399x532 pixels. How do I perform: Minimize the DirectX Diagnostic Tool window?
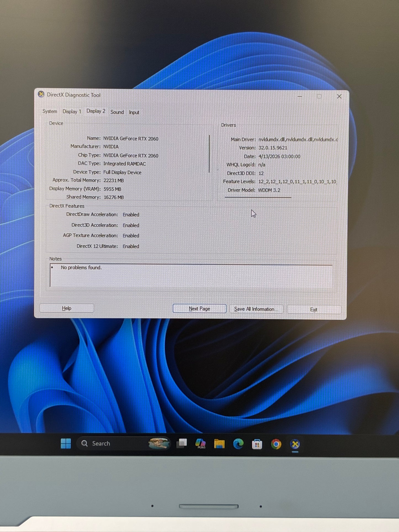point(300,96)
